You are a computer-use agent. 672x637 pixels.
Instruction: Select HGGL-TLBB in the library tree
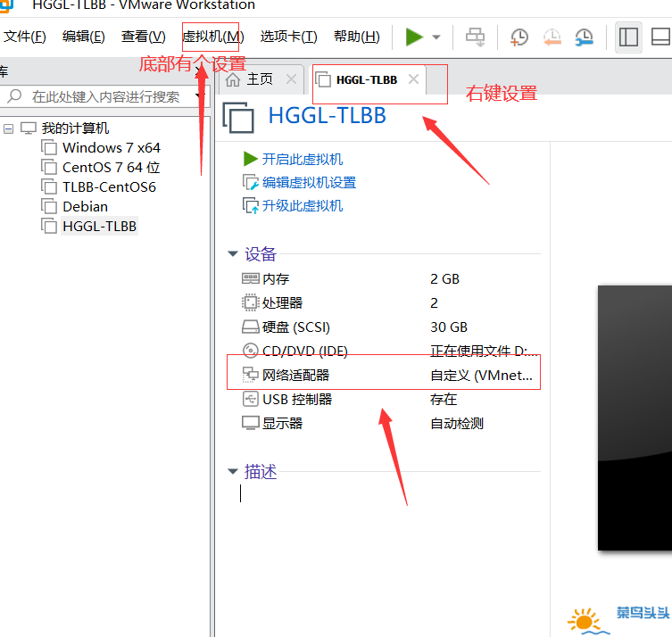(99, 227)
